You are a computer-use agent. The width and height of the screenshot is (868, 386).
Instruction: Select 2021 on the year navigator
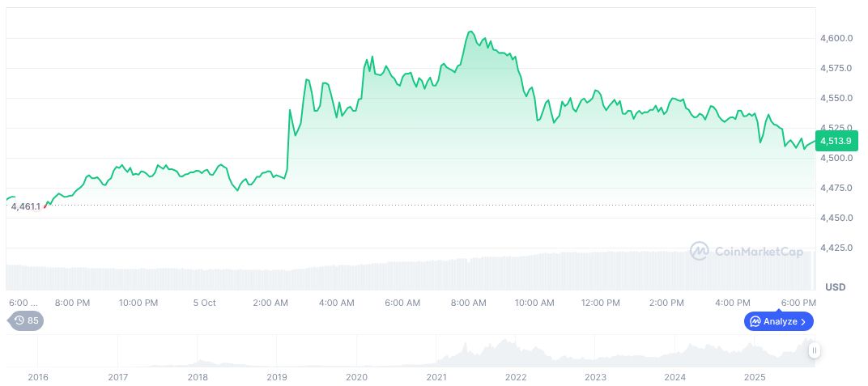click(436, 377)
